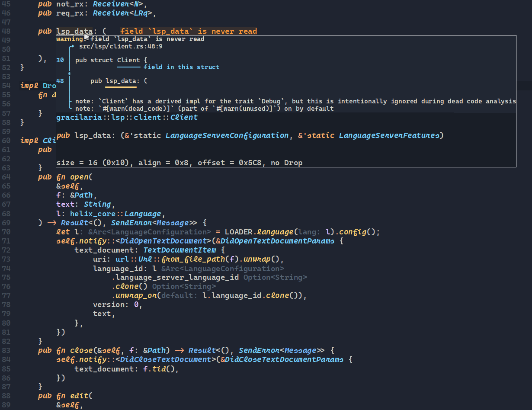
Task: Click LanguageServerFeatures type in the hover popup
Action: click(x=389, y=135)
